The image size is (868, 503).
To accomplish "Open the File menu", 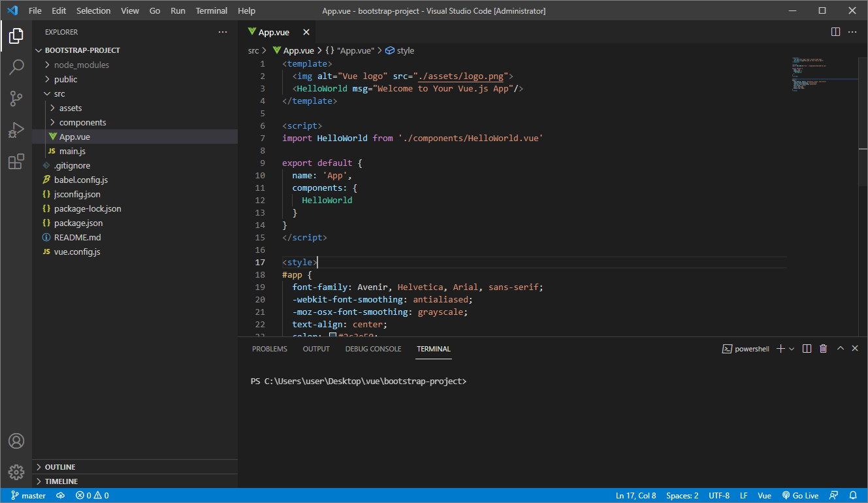I will [35, 11].
